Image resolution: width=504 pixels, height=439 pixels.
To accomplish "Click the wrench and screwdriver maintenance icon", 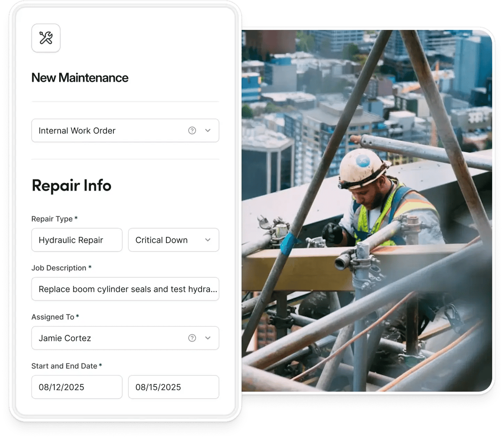I will pos(46,38).
